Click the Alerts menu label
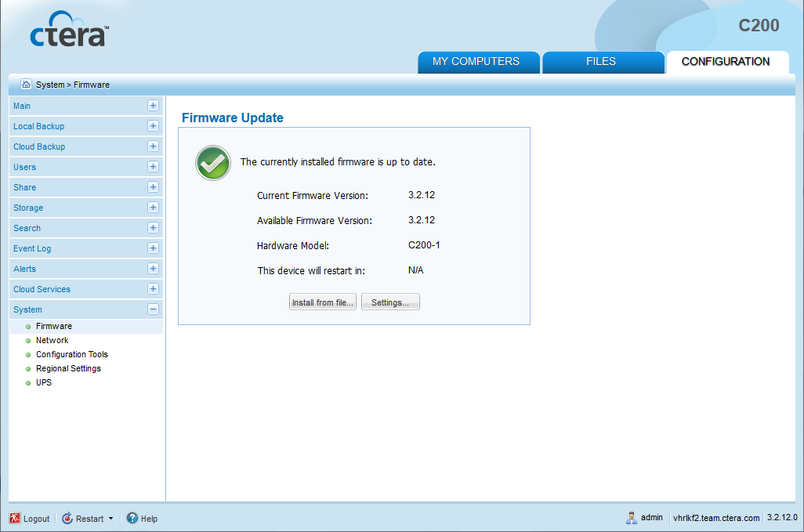 (24, 269)
